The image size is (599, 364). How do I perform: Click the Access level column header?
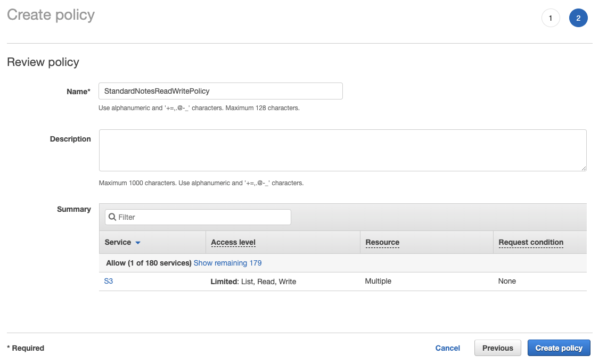pos(233,242)
